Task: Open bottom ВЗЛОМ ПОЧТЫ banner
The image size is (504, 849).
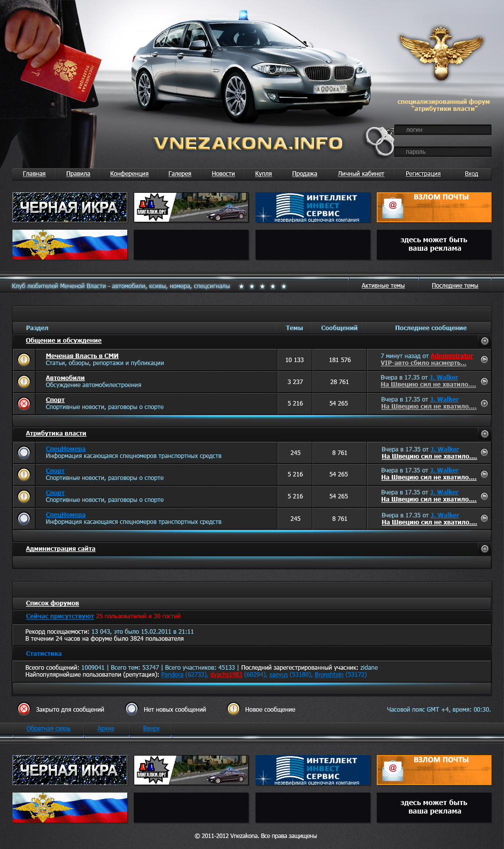Action: pyautogui.click(x=434, y=770)
